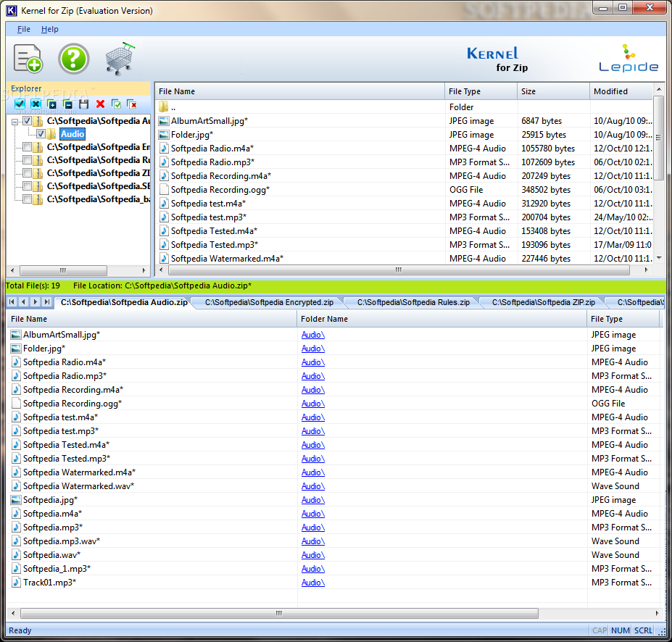Select the Audio tree item
This screenshot has height=642, width=672.
72,134
